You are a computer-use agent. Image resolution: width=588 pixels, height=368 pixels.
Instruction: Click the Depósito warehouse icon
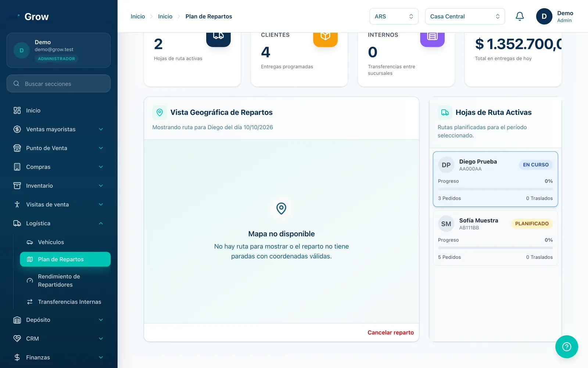tap(17, 320)
